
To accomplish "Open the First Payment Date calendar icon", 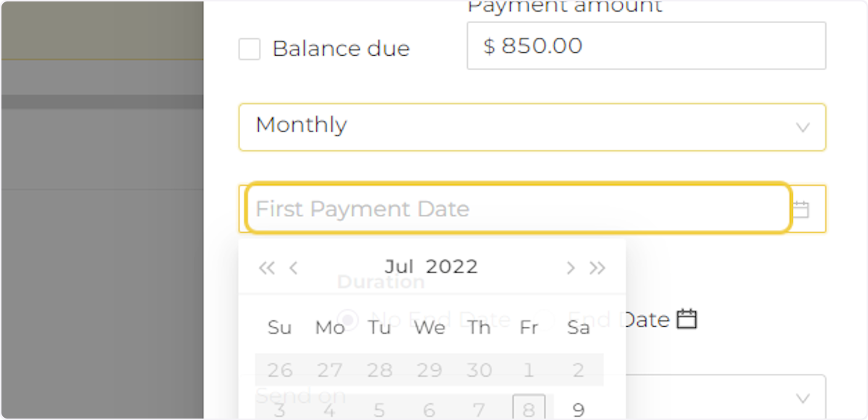I will (801, 209).
